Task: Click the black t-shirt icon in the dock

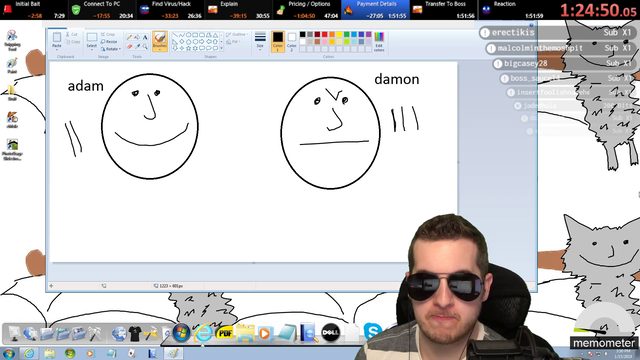Action: point(135,333)
